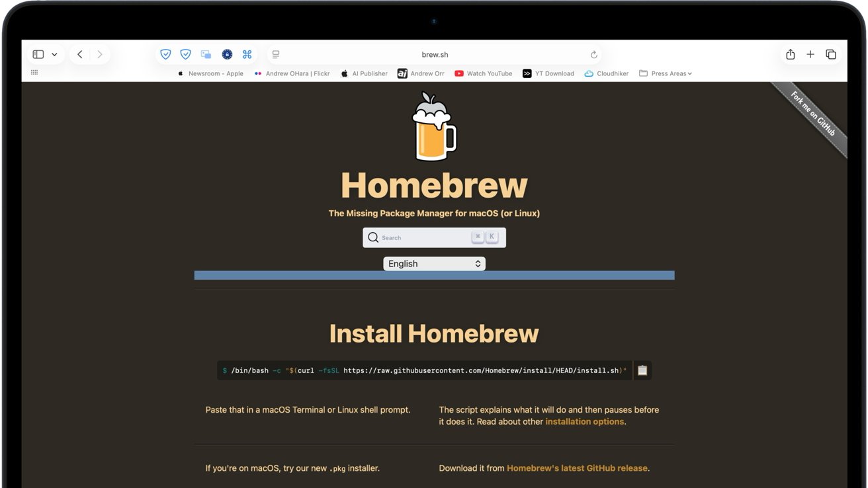Show the tab overview icon
Screen dimensions: 868x488
(831, 54)
